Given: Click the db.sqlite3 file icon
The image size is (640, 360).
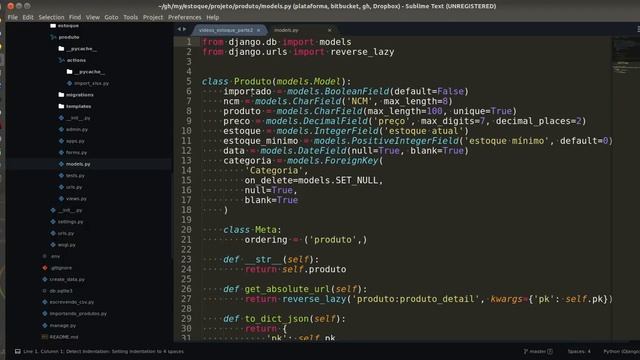Looking at the screenshot, I should pos(45,291).
